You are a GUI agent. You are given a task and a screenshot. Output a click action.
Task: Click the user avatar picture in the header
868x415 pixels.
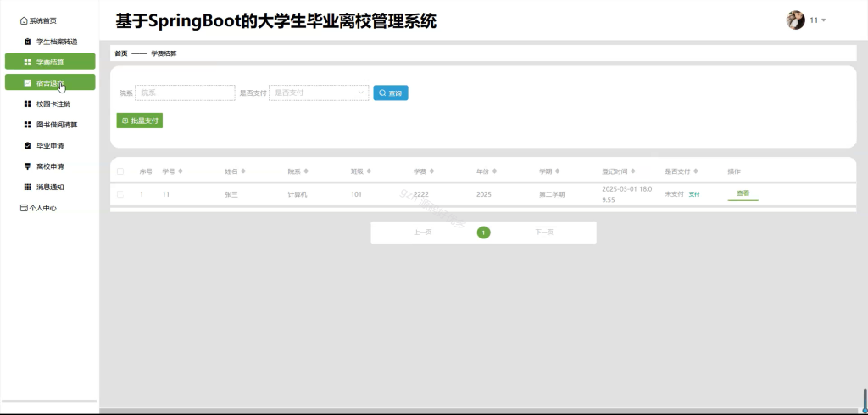tap(795, 20)
